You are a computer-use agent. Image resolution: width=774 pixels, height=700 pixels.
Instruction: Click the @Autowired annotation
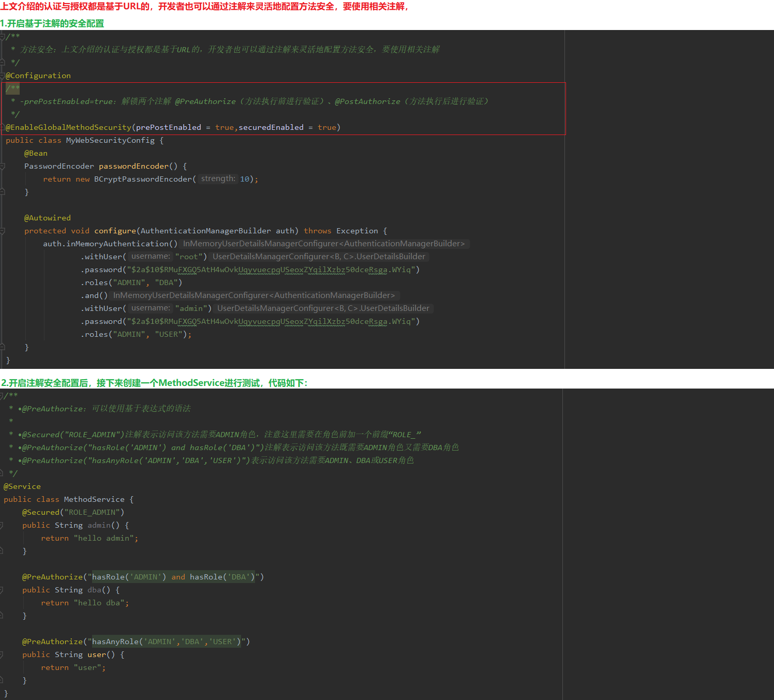click(x=47, y=218)
